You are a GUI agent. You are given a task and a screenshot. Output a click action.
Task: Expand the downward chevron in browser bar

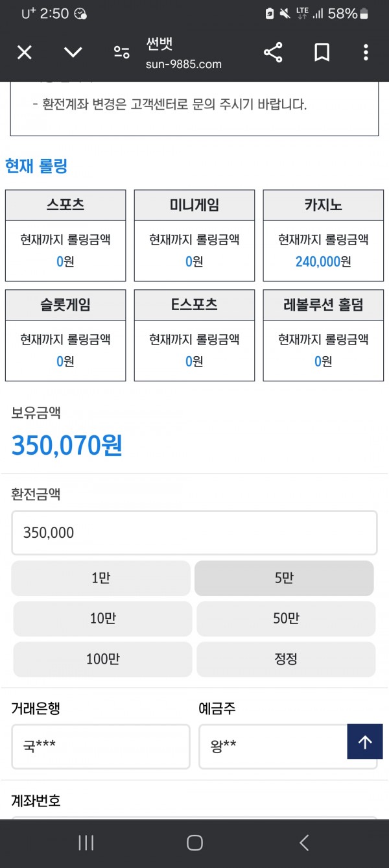(x=73, y=53)
